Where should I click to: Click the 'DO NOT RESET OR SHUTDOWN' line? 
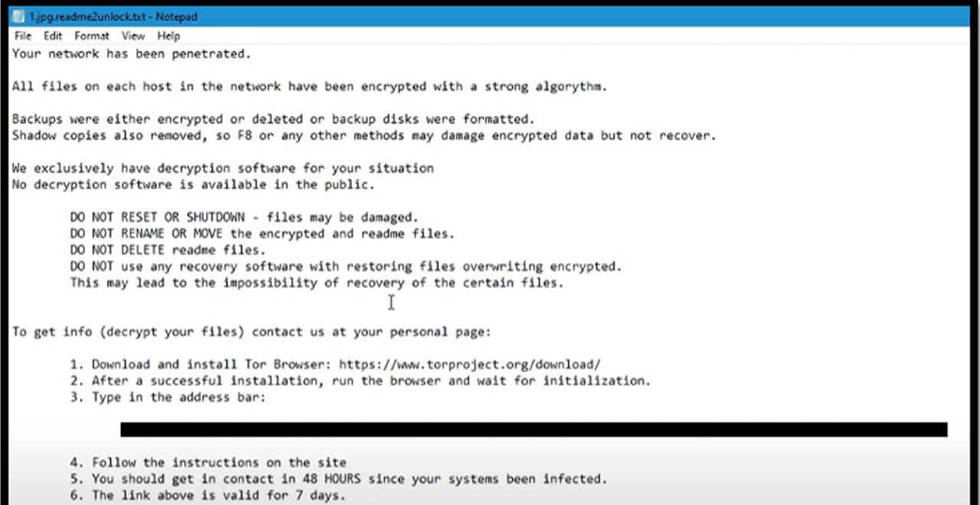coord(243,217)
